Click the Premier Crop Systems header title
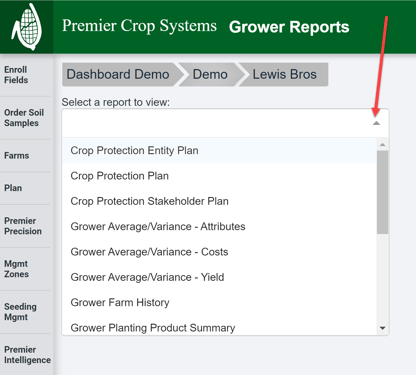The image size is (416, 375). tap(139, 26)
